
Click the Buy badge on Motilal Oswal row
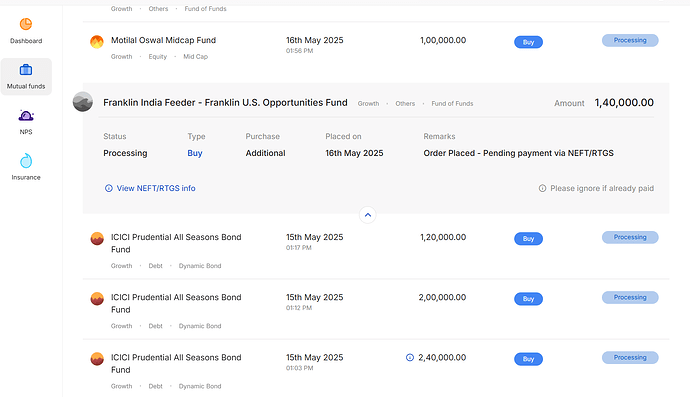[529, 42]
